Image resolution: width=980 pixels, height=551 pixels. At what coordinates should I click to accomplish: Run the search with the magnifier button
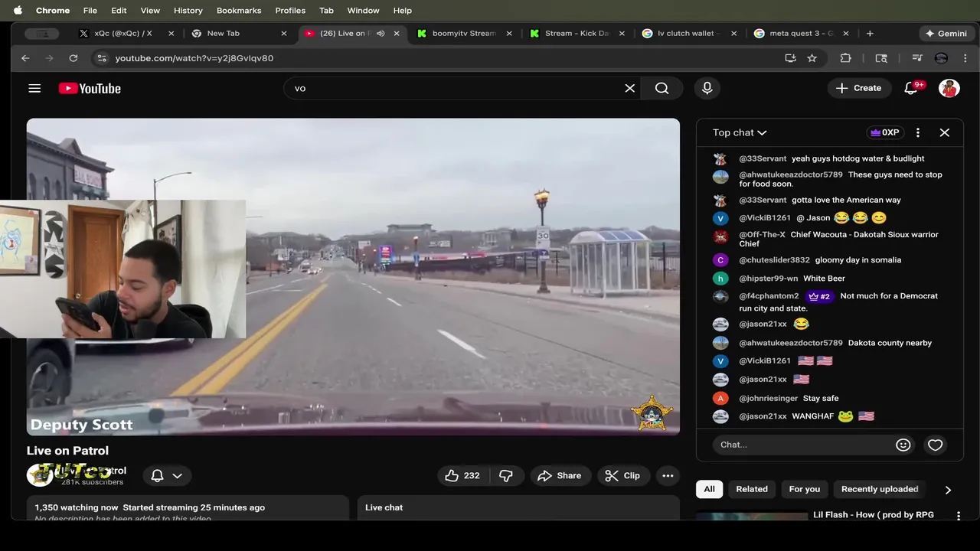[662, 88]
